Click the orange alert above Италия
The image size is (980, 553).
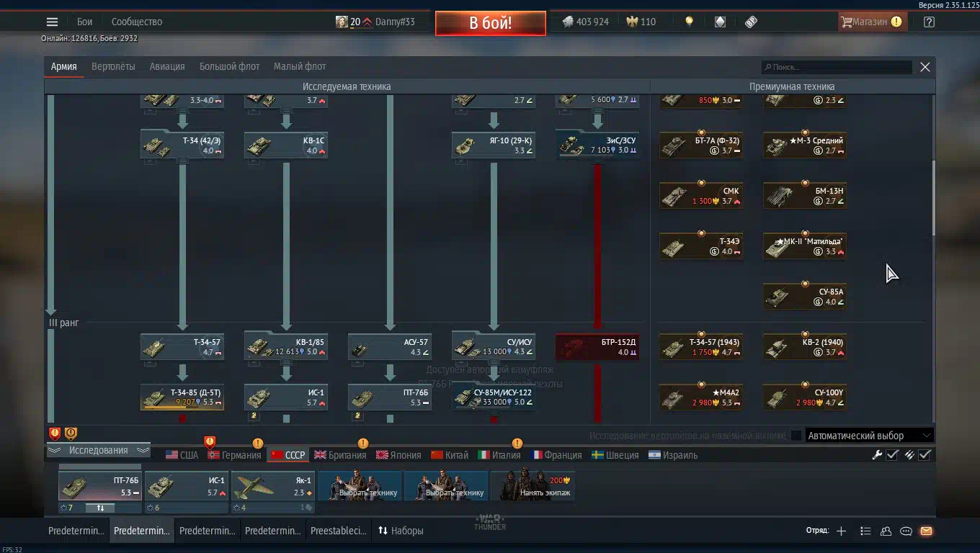coord(517,444)
